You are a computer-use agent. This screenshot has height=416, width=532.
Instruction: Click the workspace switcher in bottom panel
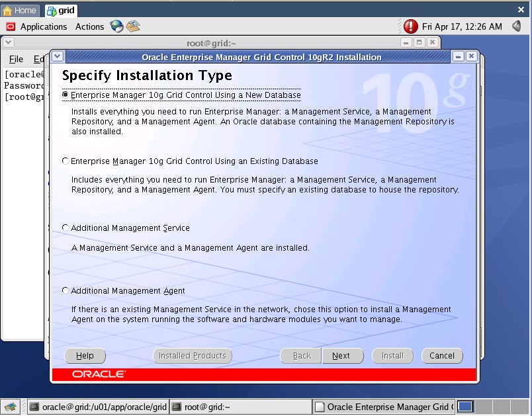(x=465, y=407)
